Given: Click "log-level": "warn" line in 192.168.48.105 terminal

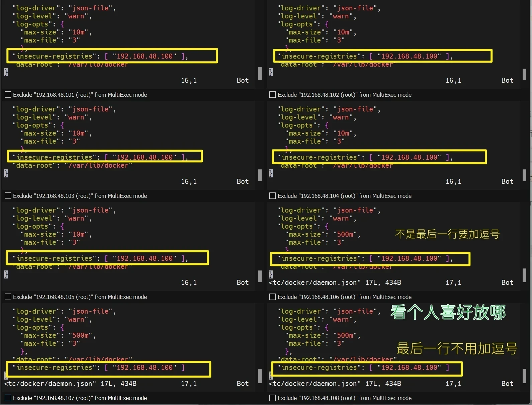Looking at the screenshot, I should [52, 218].
